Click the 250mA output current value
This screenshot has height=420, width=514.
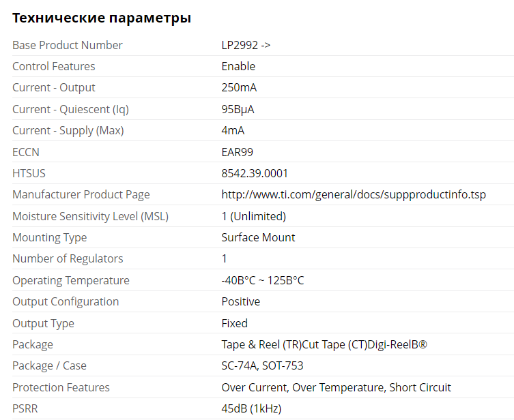tap(239, 88)
